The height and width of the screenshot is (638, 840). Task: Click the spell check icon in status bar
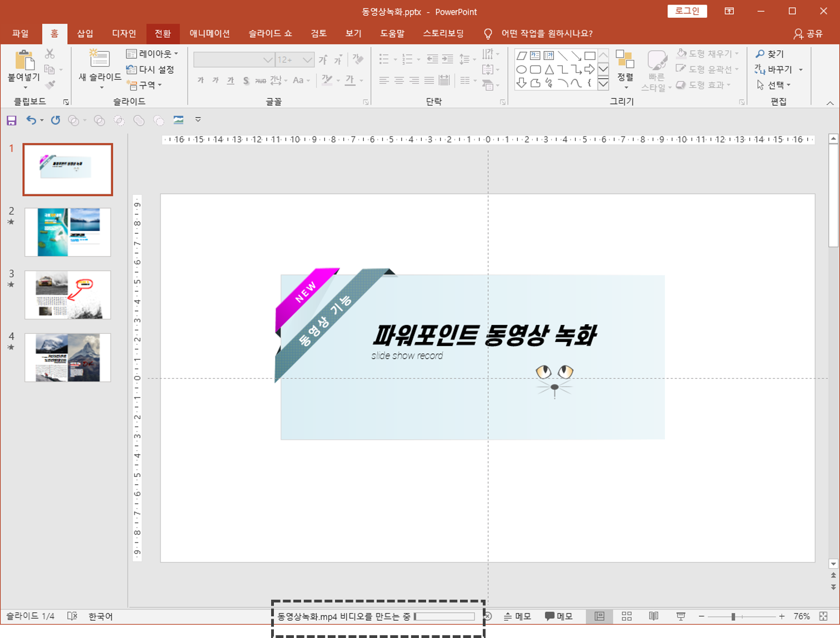coord(72,616)
